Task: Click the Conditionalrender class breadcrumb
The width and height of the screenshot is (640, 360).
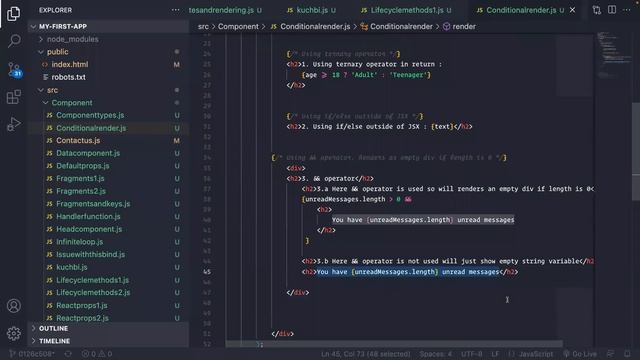Action: coord(397,27)
